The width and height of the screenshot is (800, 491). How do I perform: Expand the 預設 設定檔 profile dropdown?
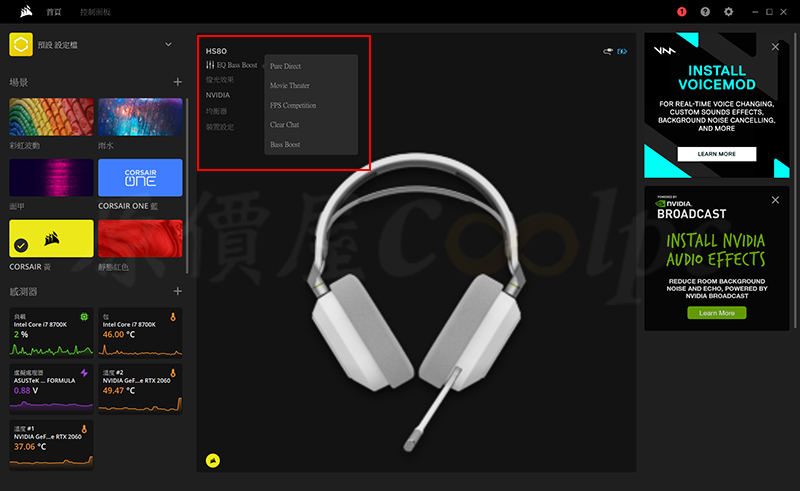[x=168, y=44]
